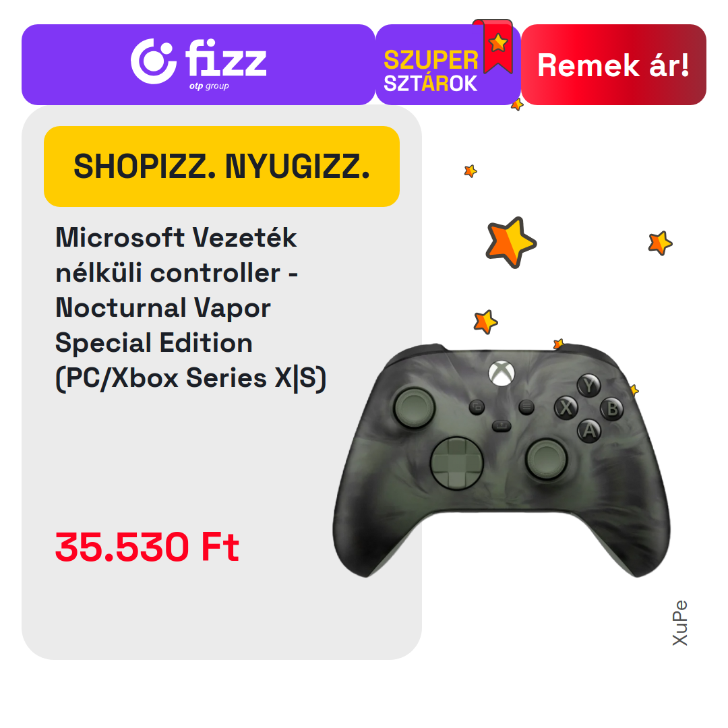The width and height of the screenshot is (728, 728).
Task: Click the red bookmark star ribbon icon
Action: [x=496, y=47]
